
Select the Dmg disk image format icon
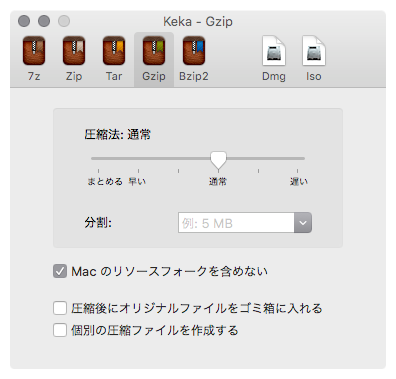(274, 51)
